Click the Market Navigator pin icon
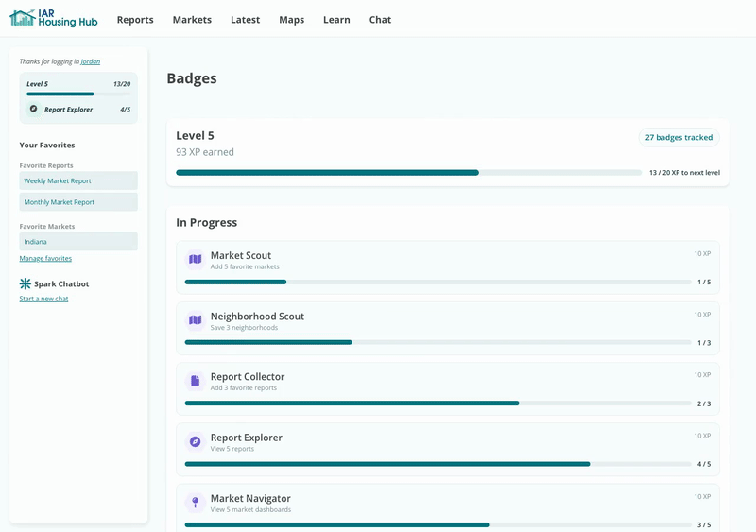 196,503
